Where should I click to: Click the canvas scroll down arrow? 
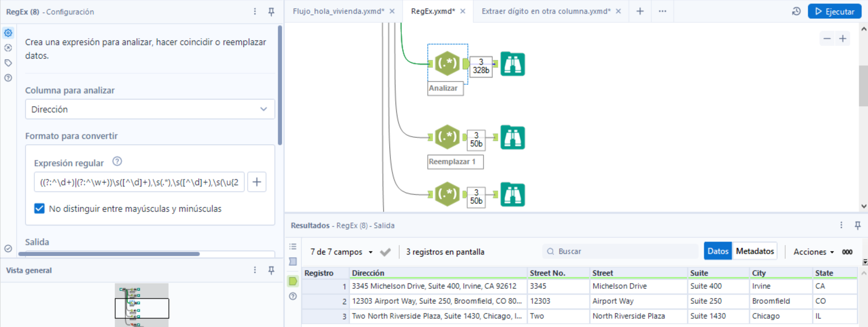pyautogui.click(x=863, y=206)
